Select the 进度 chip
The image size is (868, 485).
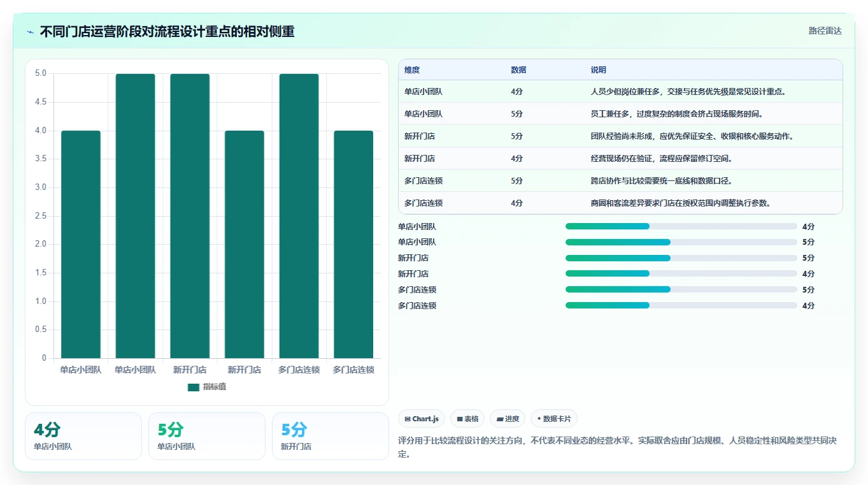pyautogui.click(x=508, y=419)
